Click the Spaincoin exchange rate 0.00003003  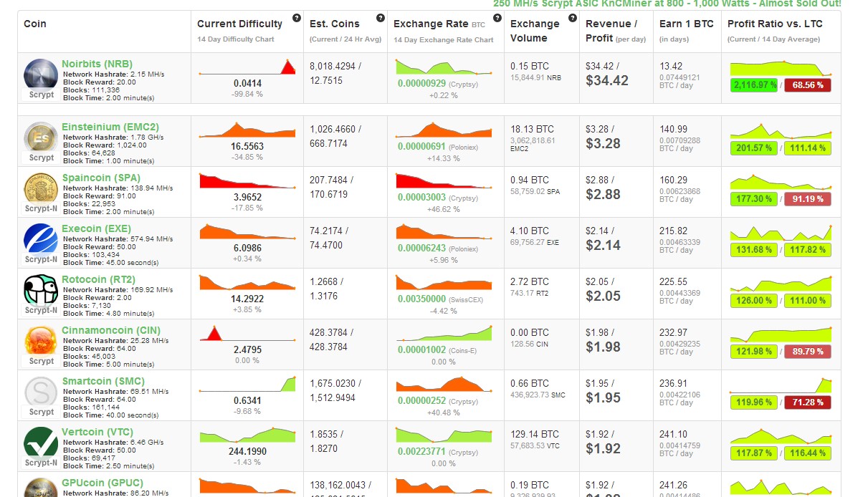422,198
